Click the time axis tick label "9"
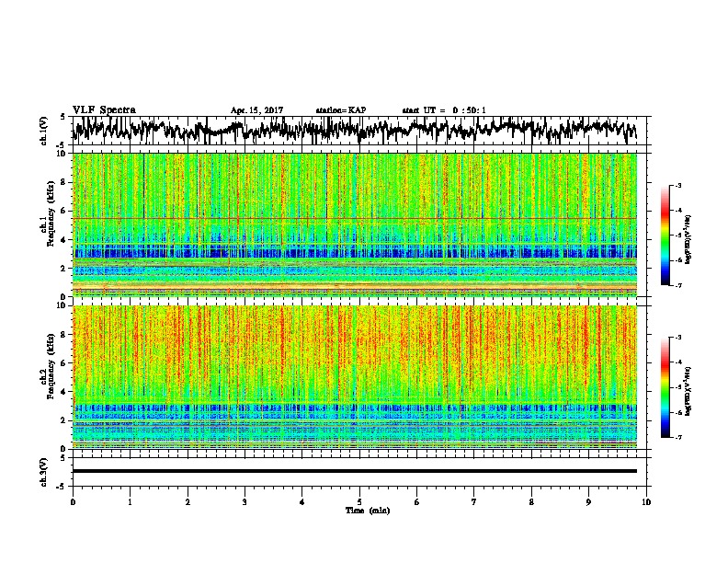Screen dimensions: 728x563 click(588, 502)
